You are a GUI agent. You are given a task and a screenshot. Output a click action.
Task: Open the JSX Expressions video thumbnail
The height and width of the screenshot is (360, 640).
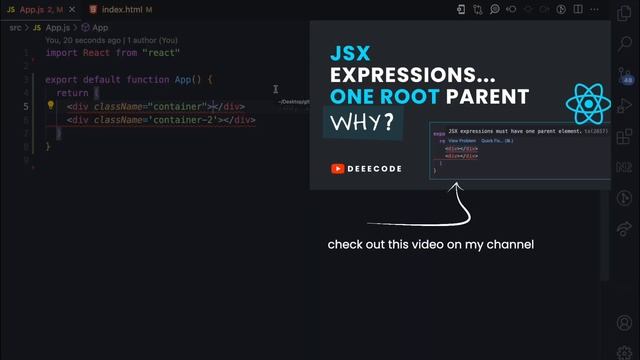coord(460,105)
